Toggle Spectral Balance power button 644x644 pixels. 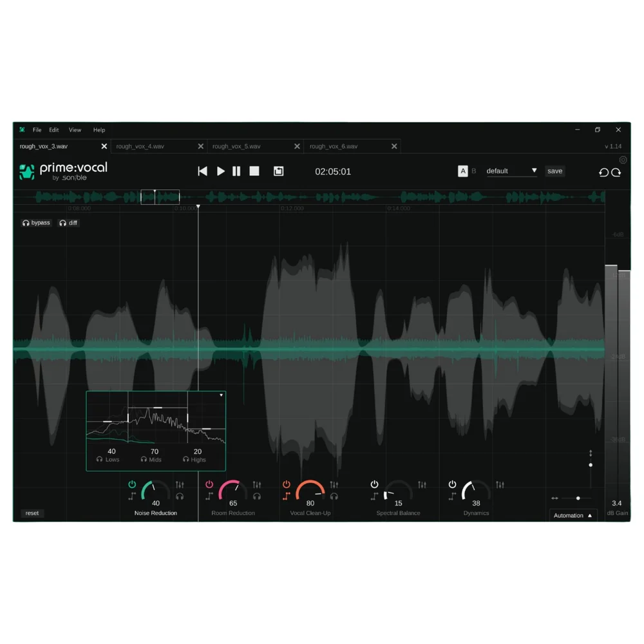point(374,484)
